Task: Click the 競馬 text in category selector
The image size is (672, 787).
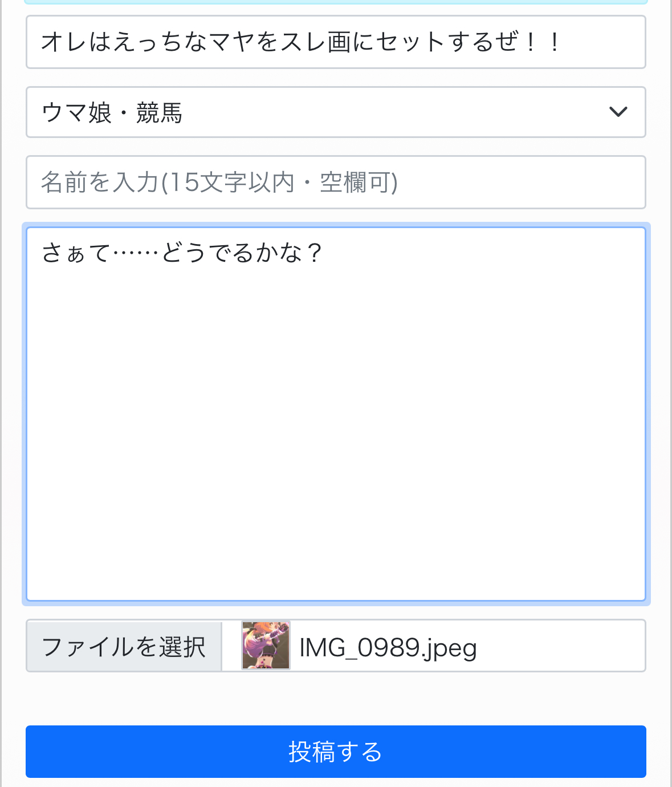Action: 159,113
